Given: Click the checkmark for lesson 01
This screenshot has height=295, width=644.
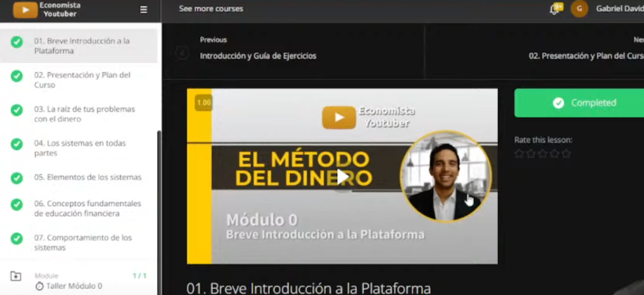Looking at the screenshot, I should point(16,42).
